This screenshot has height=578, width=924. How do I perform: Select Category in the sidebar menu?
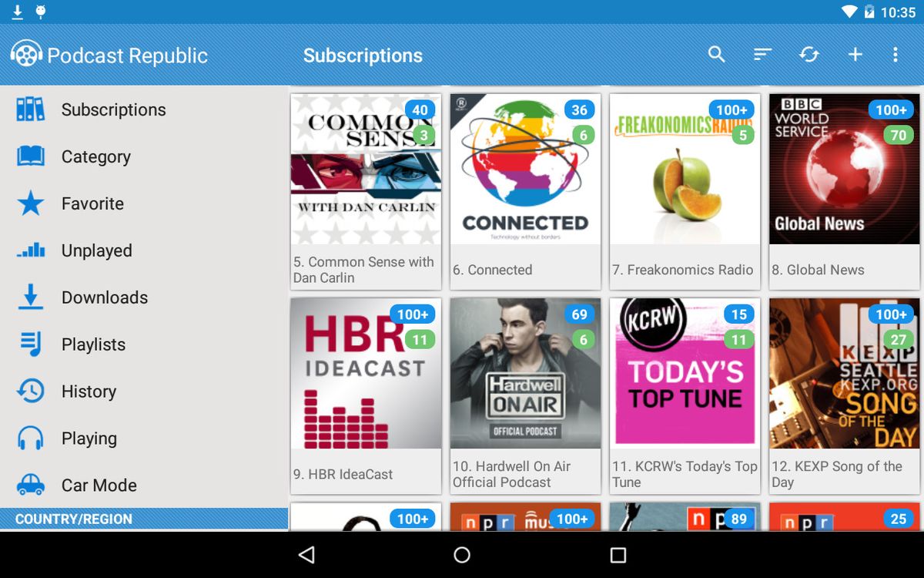96,156
